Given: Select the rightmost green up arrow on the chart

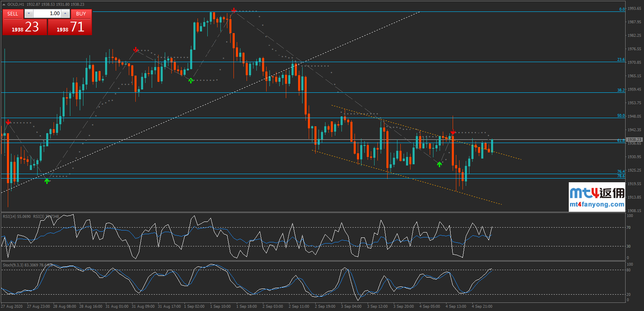Looking at the screenshot, I should pos(440,164).
